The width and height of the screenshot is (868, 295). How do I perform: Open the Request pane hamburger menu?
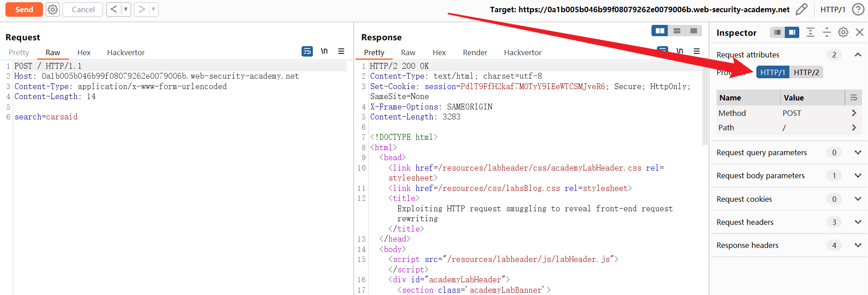point(341,52)
